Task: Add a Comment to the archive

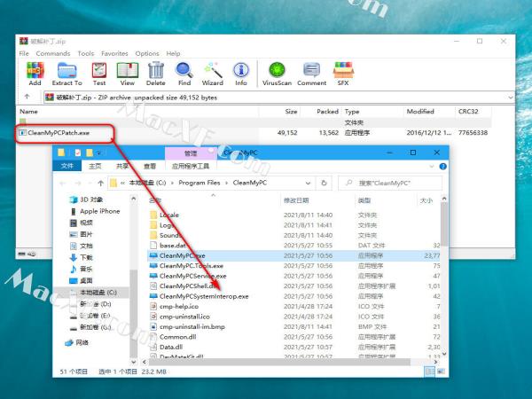Action: pos(311,74)
